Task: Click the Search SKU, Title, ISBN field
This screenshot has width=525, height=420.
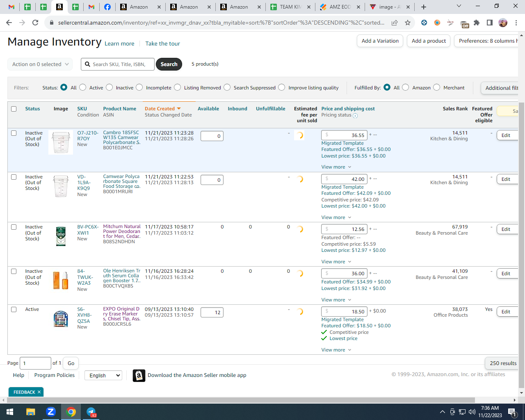Action: click(x=118, y=64)
